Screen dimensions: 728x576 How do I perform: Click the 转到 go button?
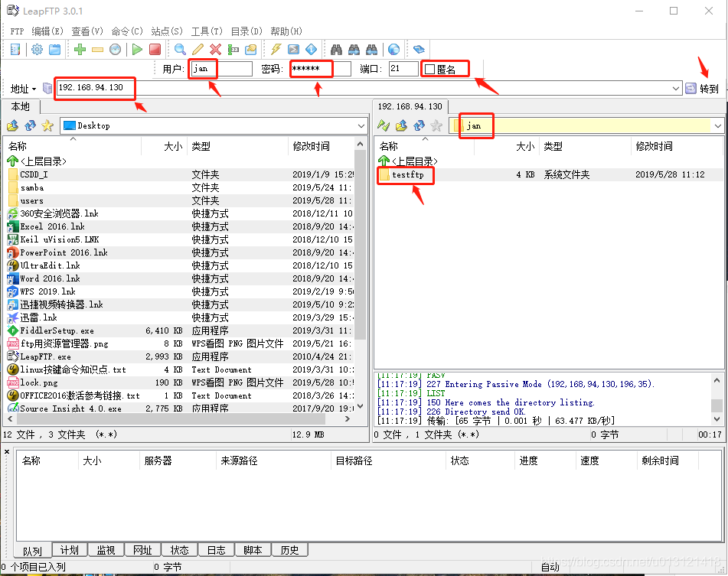[703, 88]
